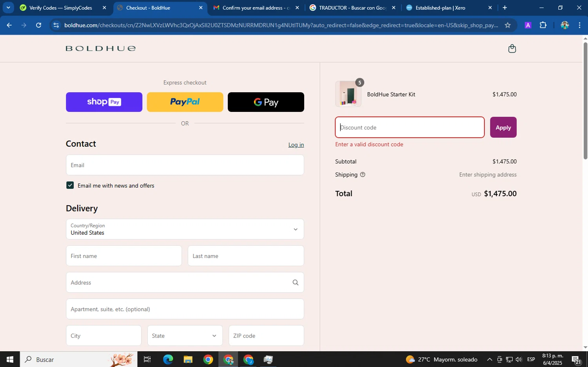Focus the Discount code field
This screenshot has width=588, height=367.
click(x=410, y=127)
